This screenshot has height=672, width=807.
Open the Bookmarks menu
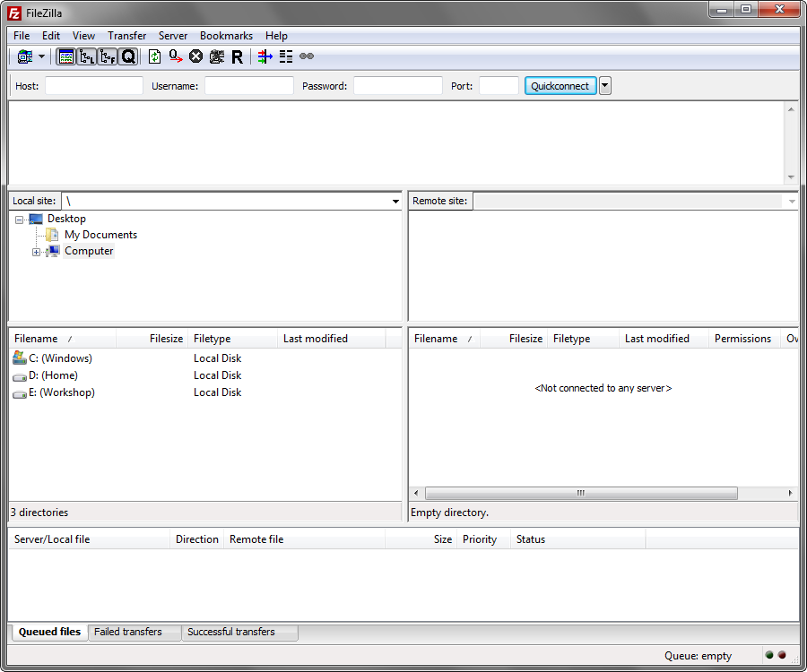227,36
